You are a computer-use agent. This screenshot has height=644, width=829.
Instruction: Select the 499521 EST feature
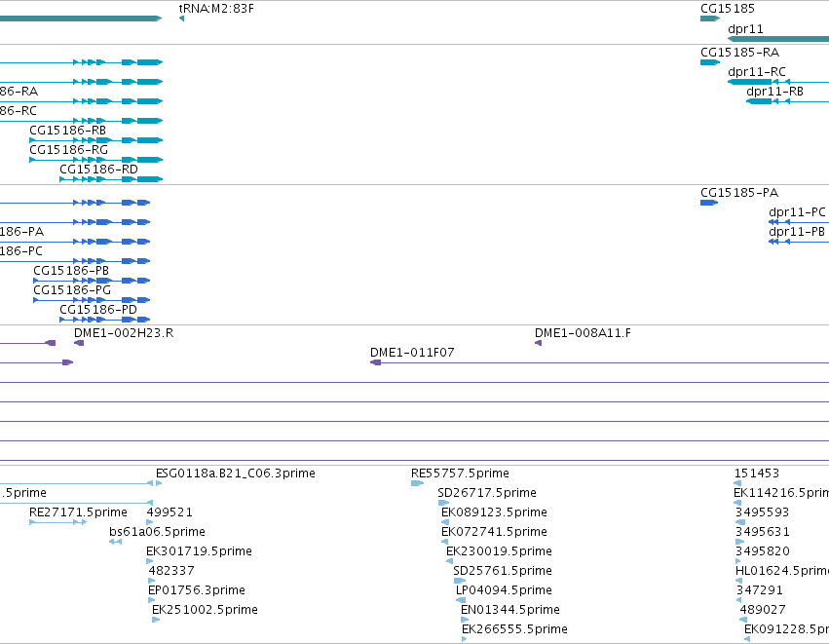click(170, 512)
